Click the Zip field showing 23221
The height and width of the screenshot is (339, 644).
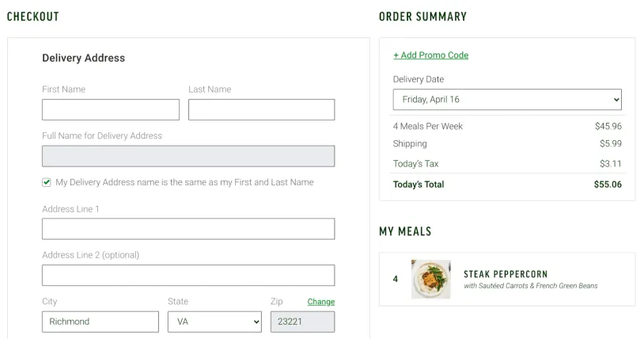pyautogui.click(x=302, y=322)
